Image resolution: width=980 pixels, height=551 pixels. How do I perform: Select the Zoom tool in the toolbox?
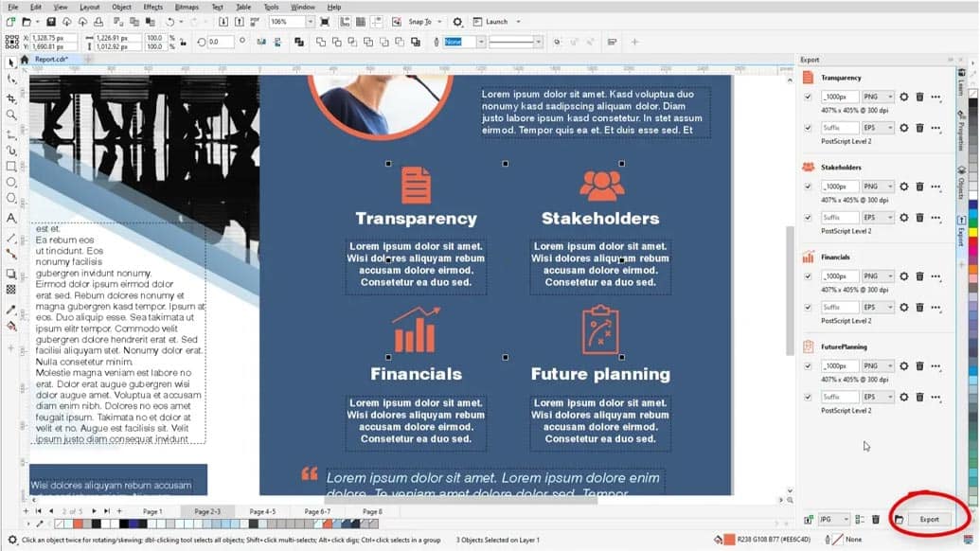(x=10, y=115)
